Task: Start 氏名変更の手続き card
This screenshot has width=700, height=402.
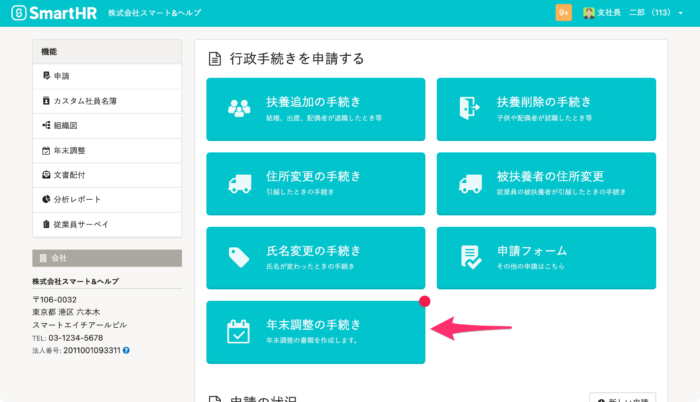Action: click(316, 258)
